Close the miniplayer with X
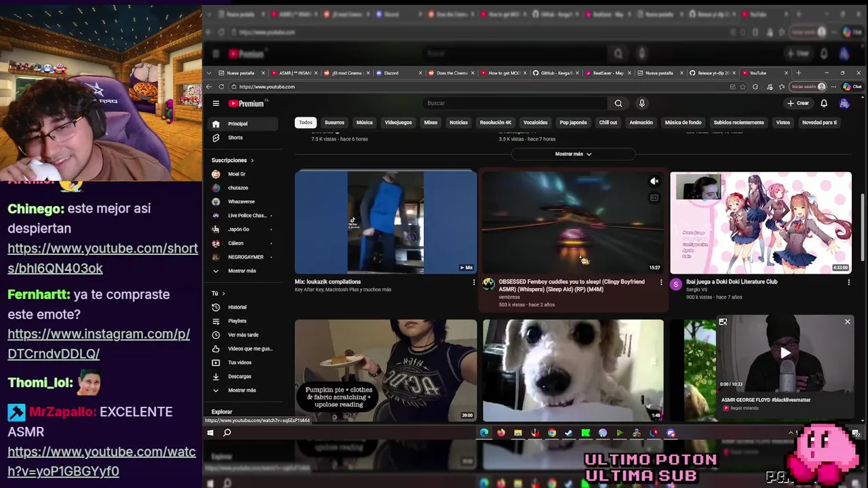The height and width of the screenshot is (488, 868). click(847, 322)
